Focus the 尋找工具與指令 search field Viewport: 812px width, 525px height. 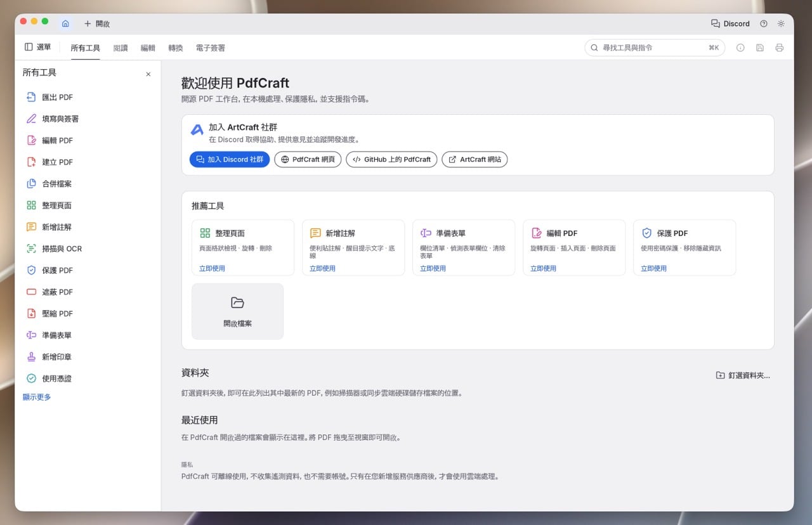coord(655,48)
